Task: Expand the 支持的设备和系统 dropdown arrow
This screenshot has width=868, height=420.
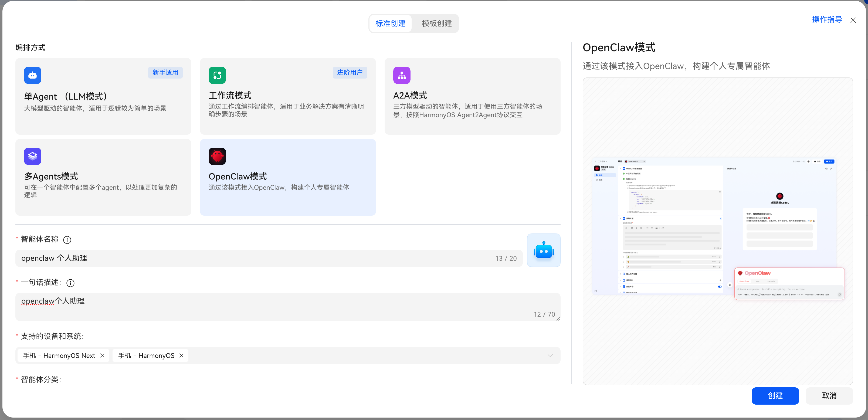Action: 550,355
